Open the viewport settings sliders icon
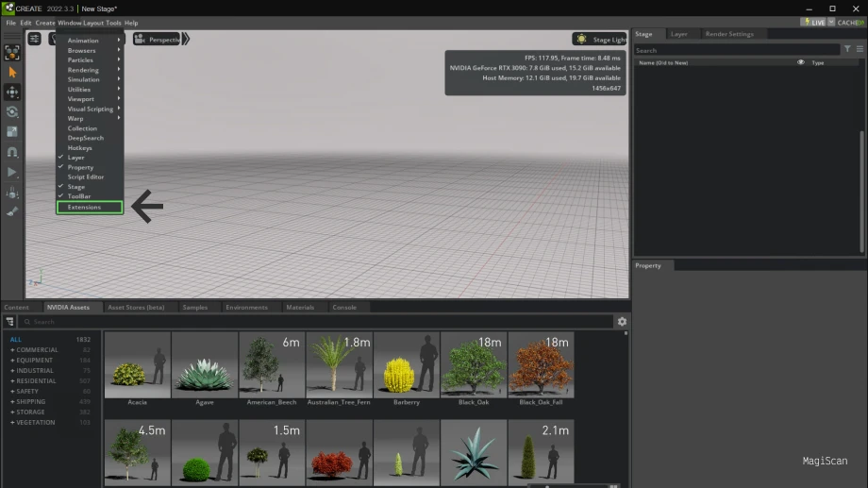The image size is (868, 488). coord(34,39)
